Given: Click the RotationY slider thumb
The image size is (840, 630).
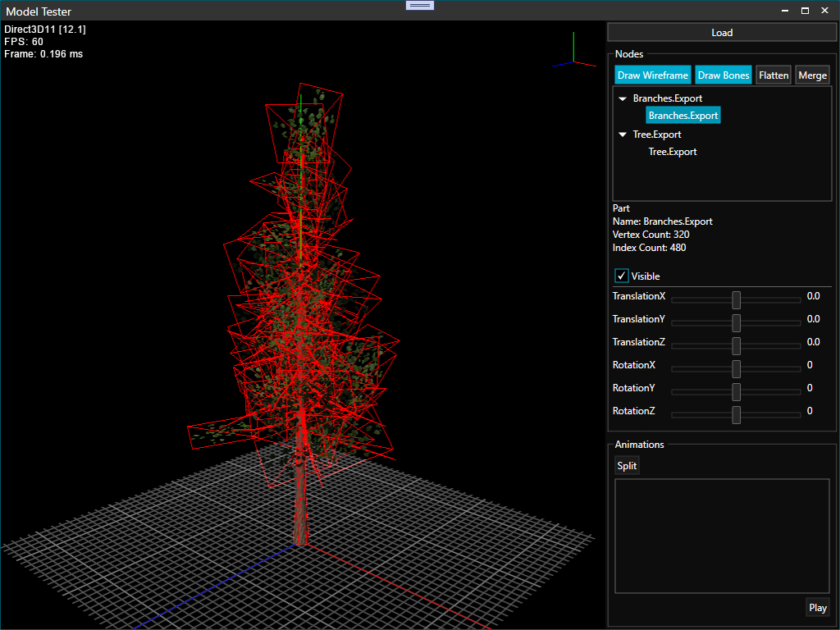Looking at the screenshot, I should (x=737, y=391).
